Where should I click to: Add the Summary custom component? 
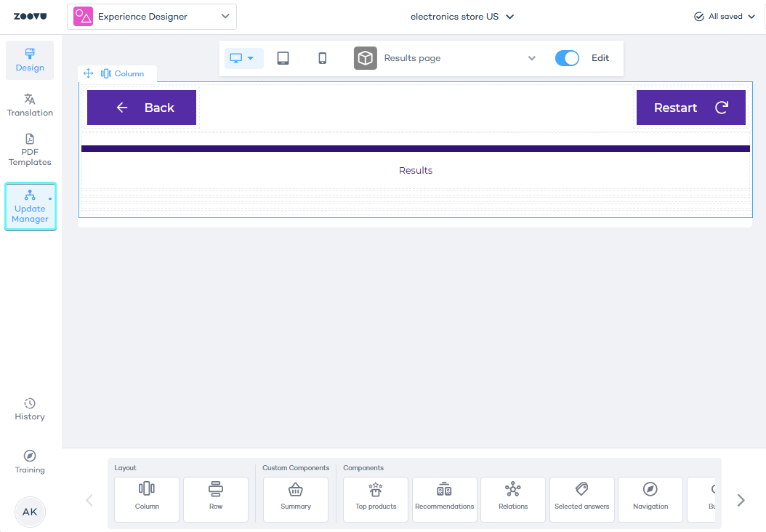click(296, 499)
